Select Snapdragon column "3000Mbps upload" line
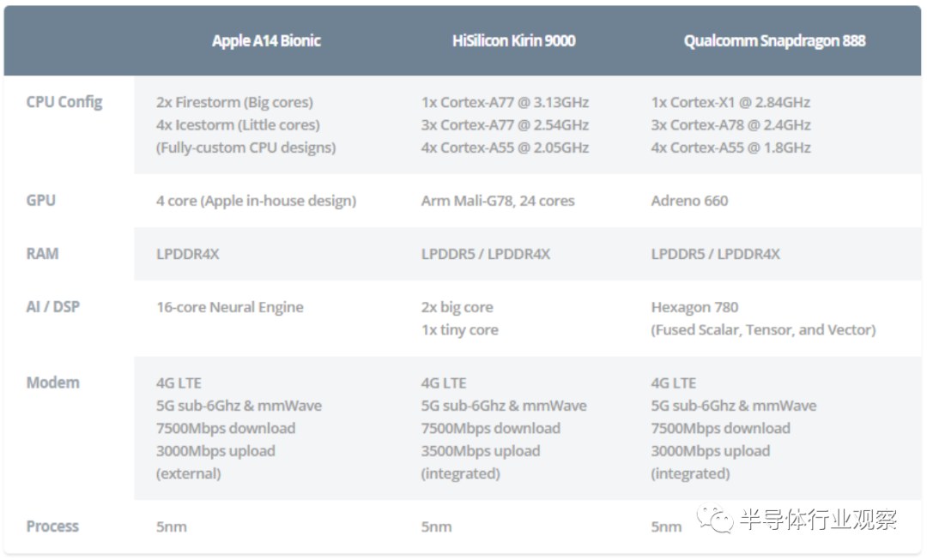Viewport: 927px width, 560px height. tap(711, 451)
